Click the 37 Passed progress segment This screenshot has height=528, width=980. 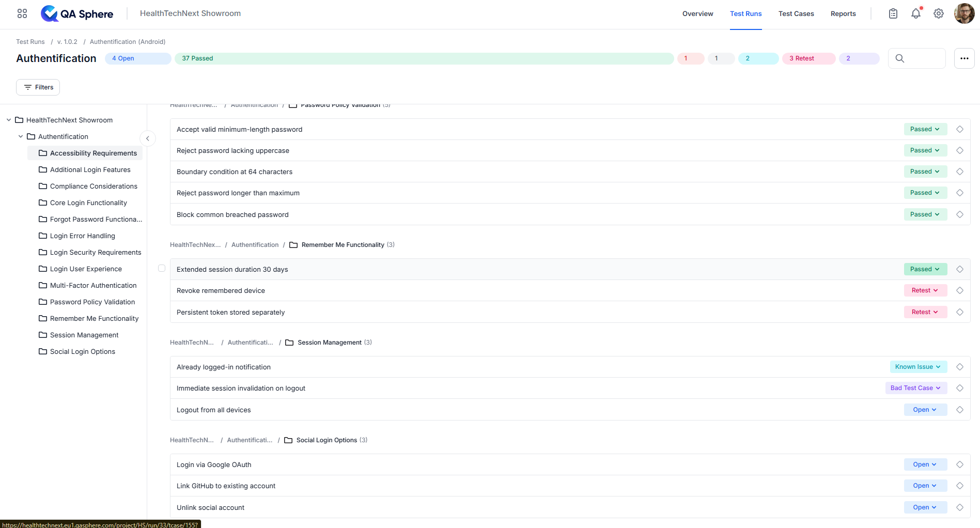point(424,58)
